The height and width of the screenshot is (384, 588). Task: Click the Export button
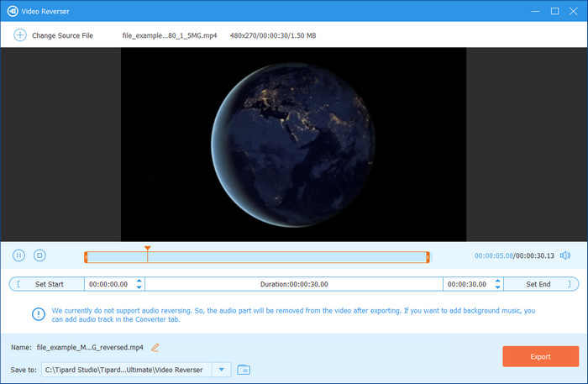pos(540,356)
